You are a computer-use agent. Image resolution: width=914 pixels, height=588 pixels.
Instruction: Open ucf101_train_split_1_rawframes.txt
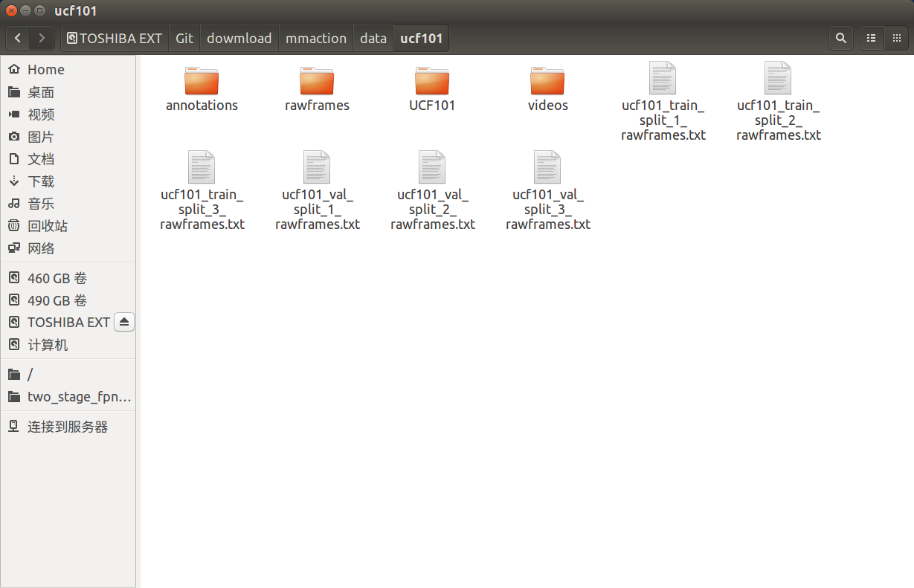663,80
